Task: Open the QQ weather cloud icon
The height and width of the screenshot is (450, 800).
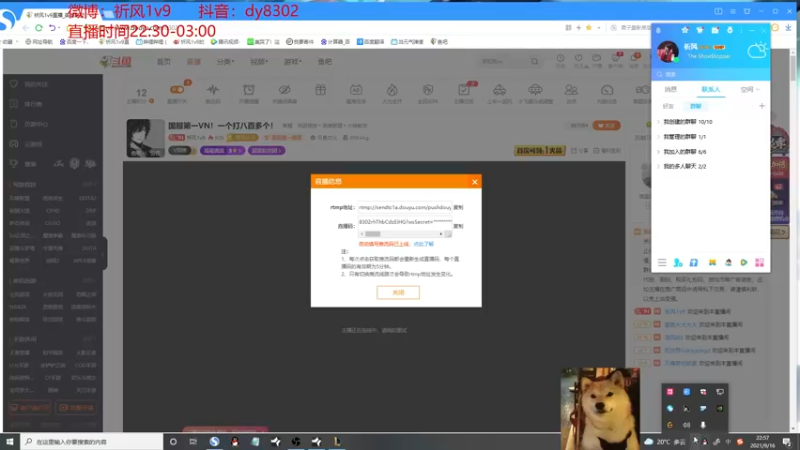Action: [757, 50]
